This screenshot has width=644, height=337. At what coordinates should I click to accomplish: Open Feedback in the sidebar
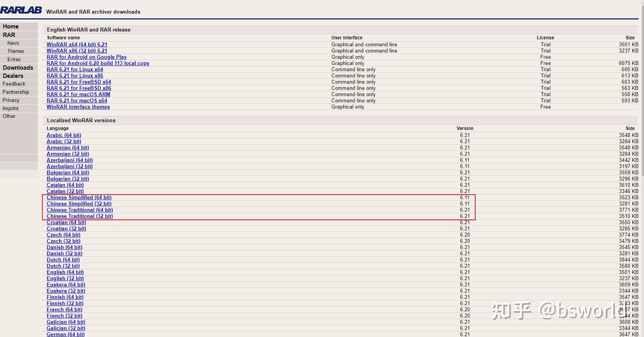[14, 84]
